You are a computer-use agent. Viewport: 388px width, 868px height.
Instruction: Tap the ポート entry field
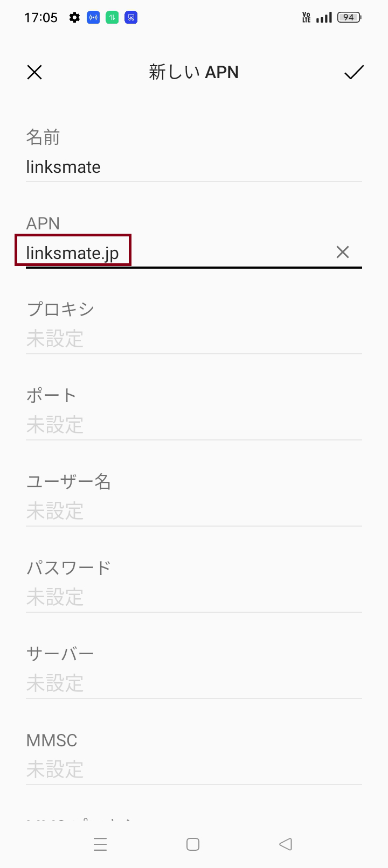162,425
